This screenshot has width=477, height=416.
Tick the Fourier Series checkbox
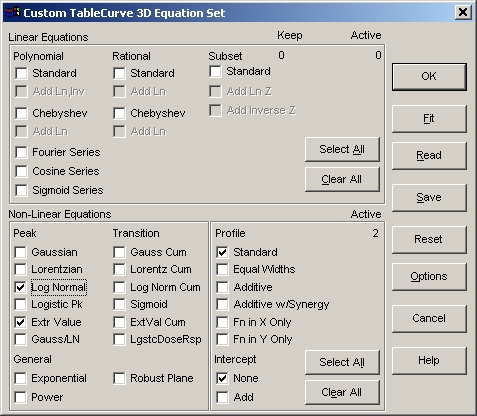click(22, 152)
